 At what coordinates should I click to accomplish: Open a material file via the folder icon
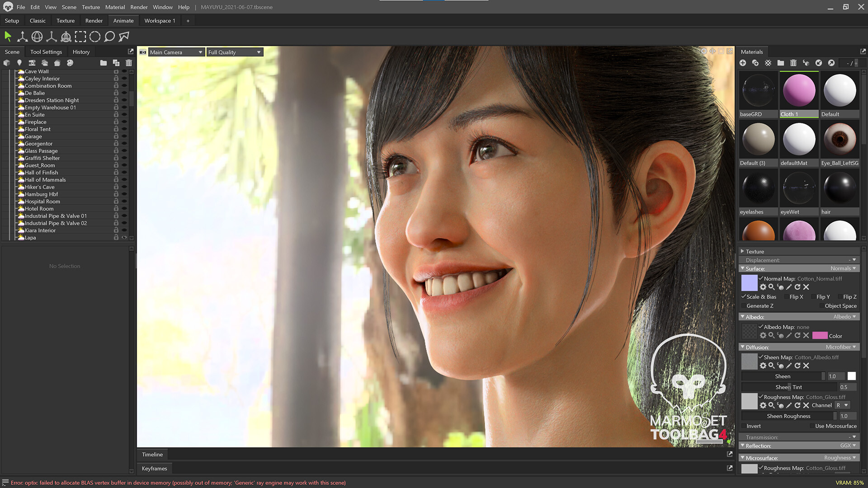pyautogui.click(x=781, y=63)
